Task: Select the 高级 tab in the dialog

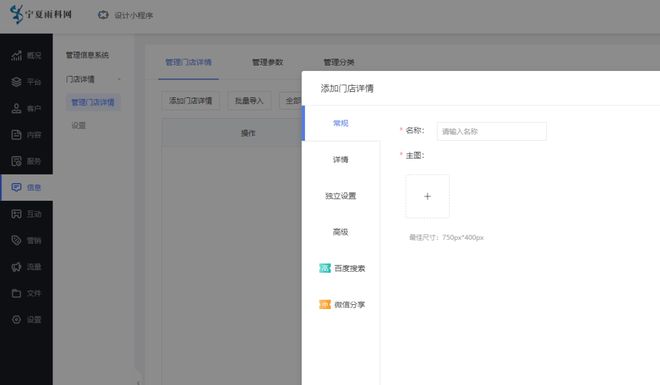Action: (x=341, y=232)
